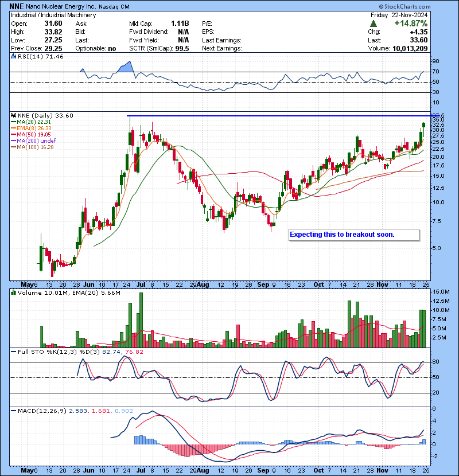The height and width of the screenshot is (476, 459).
Task: Click the MA(100) 16.28 legend text
Action: [35, 147]
